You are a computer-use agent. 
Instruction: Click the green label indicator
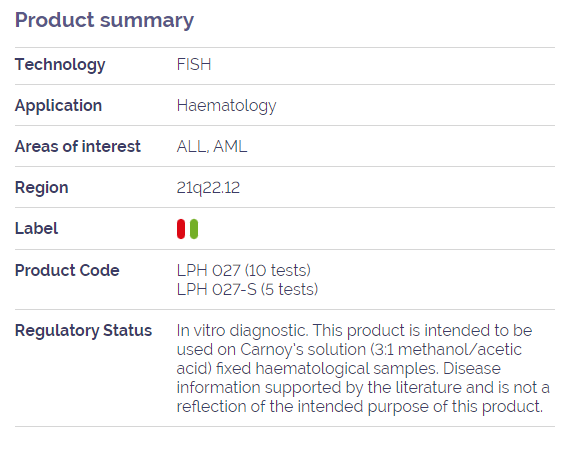pos(194,229)
